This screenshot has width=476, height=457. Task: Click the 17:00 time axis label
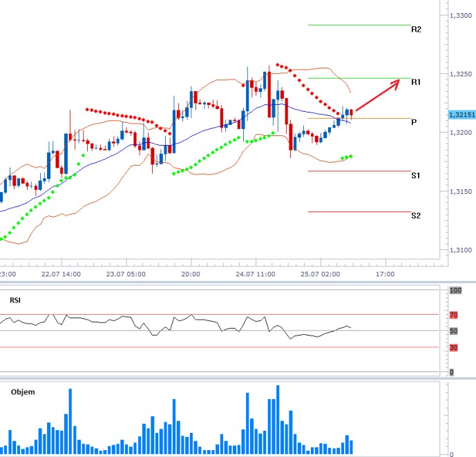pyautogui.click(x=385, y=274)
